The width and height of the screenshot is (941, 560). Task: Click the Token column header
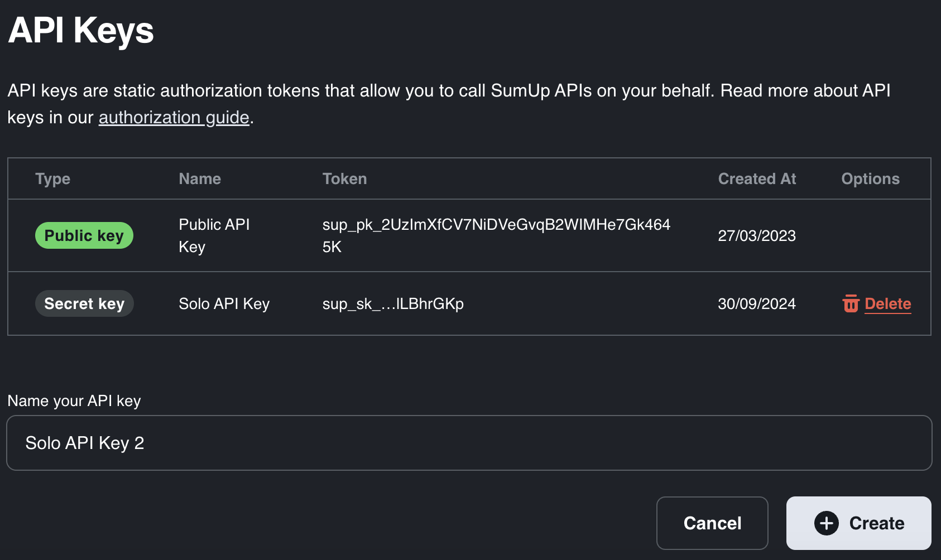click(344, 178)
